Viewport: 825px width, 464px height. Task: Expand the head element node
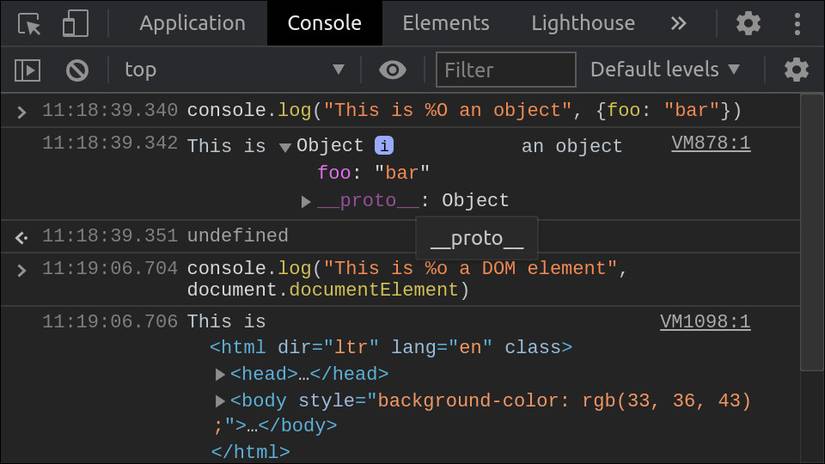221,375
